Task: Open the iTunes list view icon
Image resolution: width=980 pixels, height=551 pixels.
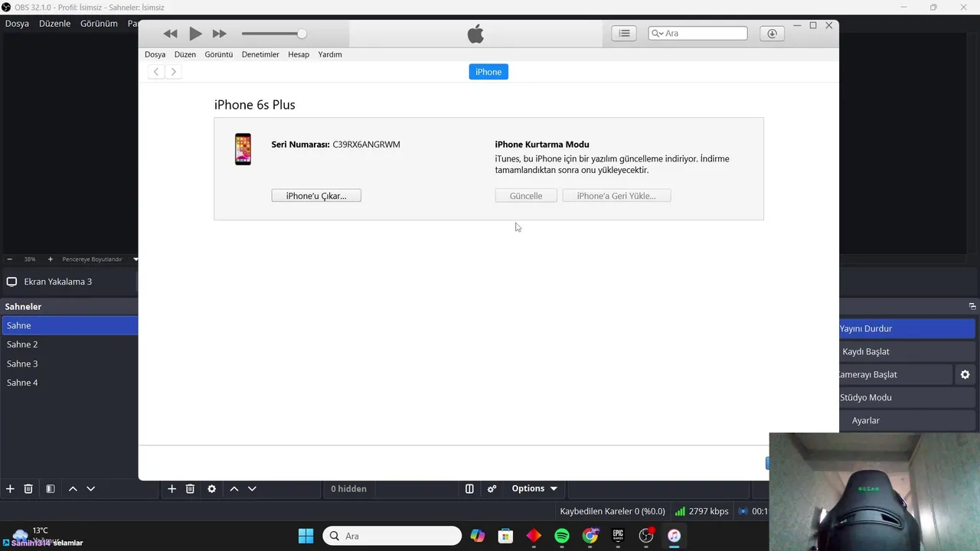Action: tap(624, 34)
